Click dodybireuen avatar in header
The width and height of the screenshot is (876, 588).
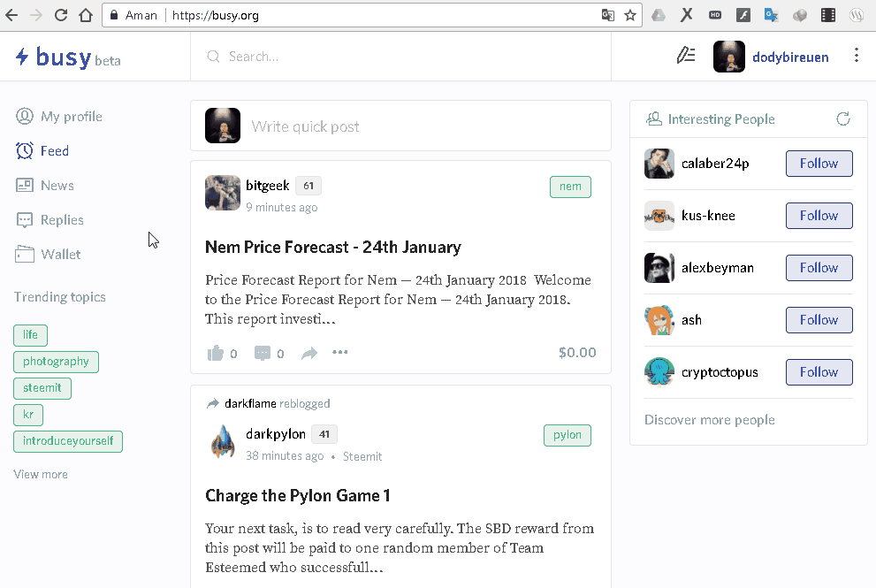pyautogui.click(x=728, y=57)
